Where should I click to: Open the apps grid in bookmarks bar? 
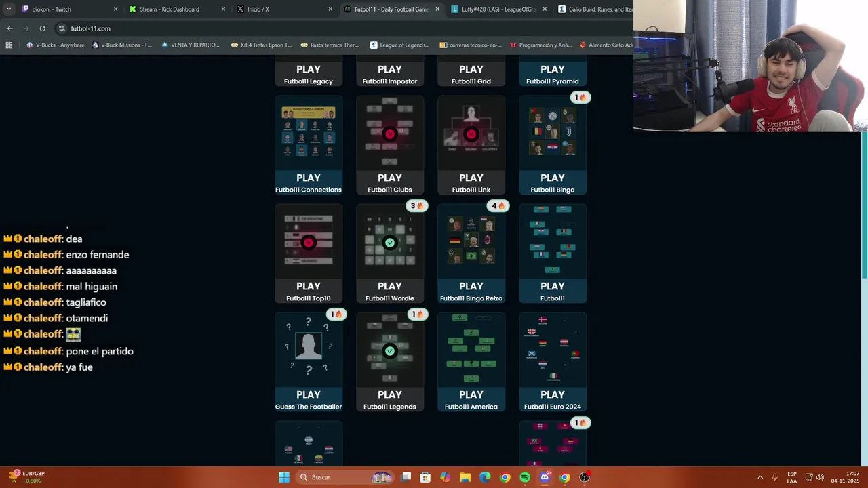click(9, 45)
